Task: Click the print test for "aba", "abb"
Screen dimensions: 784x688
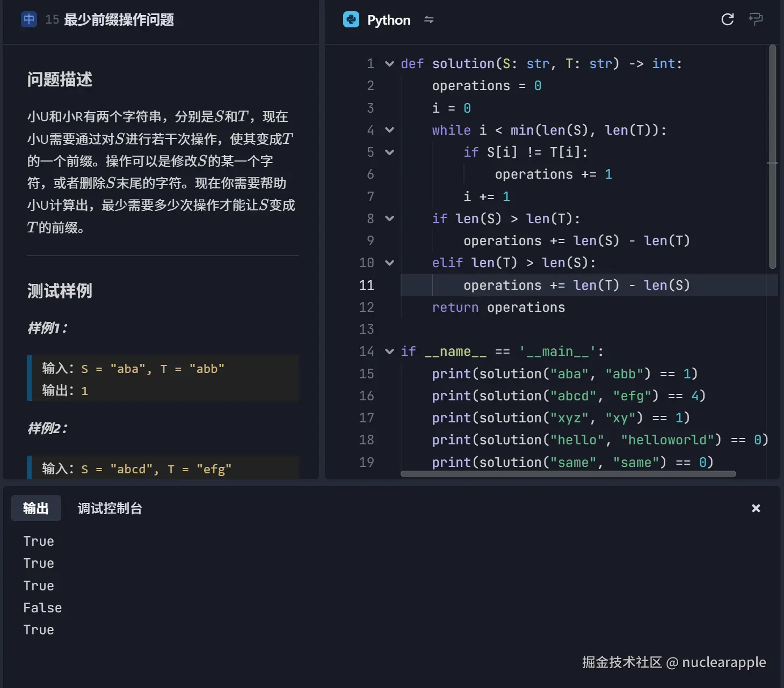Action: pyautogui.click(x=565, y=374)
